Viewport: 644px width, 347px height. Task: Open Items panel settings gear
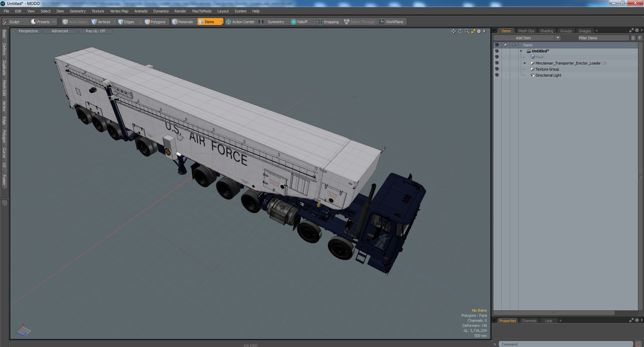tap(637, 31)
